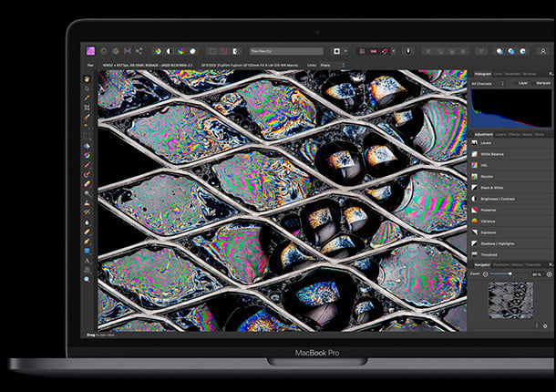
Task: Switch to the Brushes tab
Action: 530,74
